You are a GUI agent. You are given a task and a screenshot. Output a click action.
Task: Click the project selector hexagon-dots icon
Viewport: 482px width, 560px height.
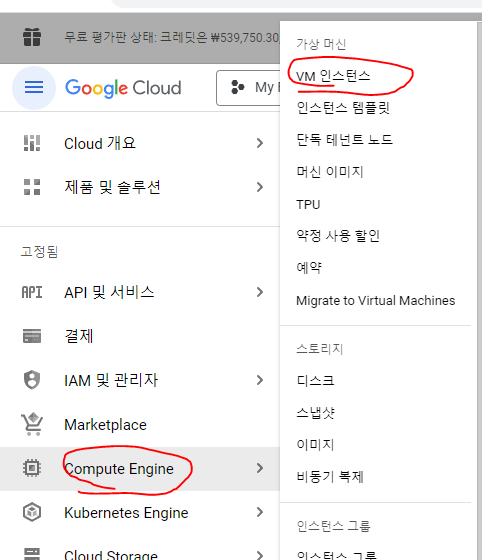(x=238, y=87)
